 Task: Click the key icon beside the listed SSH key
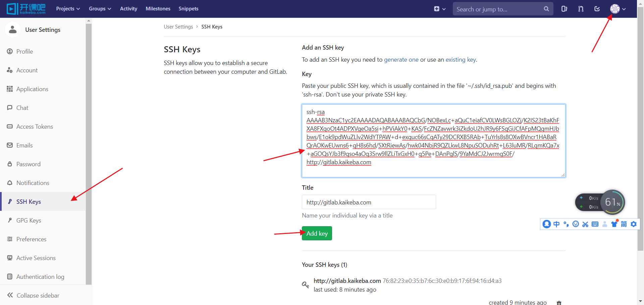pos(305,285)
